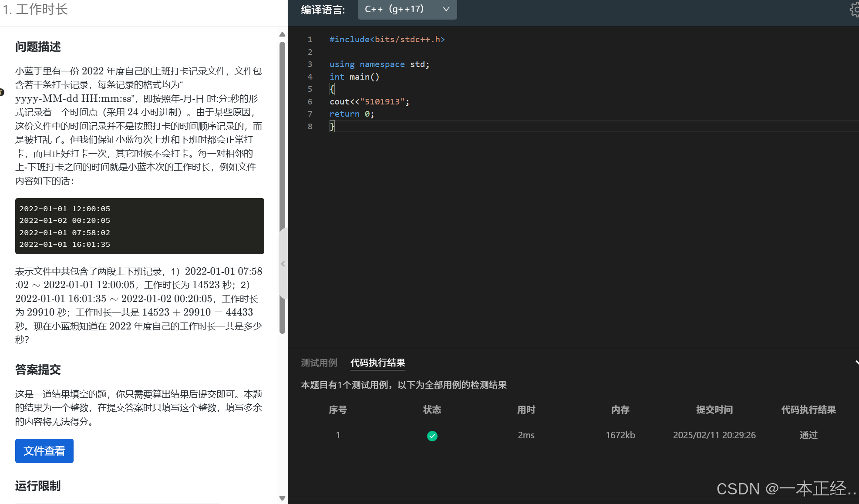Click the scroll up arrow of the problem panel

tap(282, 34)
